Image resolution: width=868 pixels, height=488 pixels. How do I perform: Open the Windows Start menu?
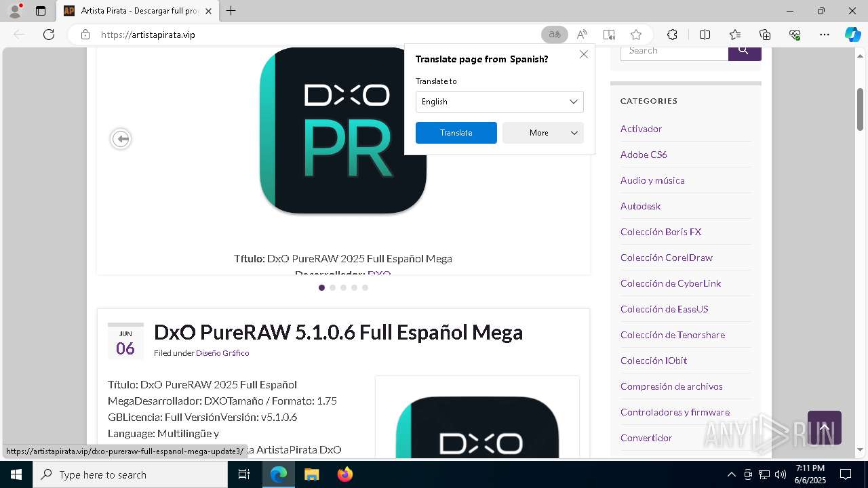[16, 474]
